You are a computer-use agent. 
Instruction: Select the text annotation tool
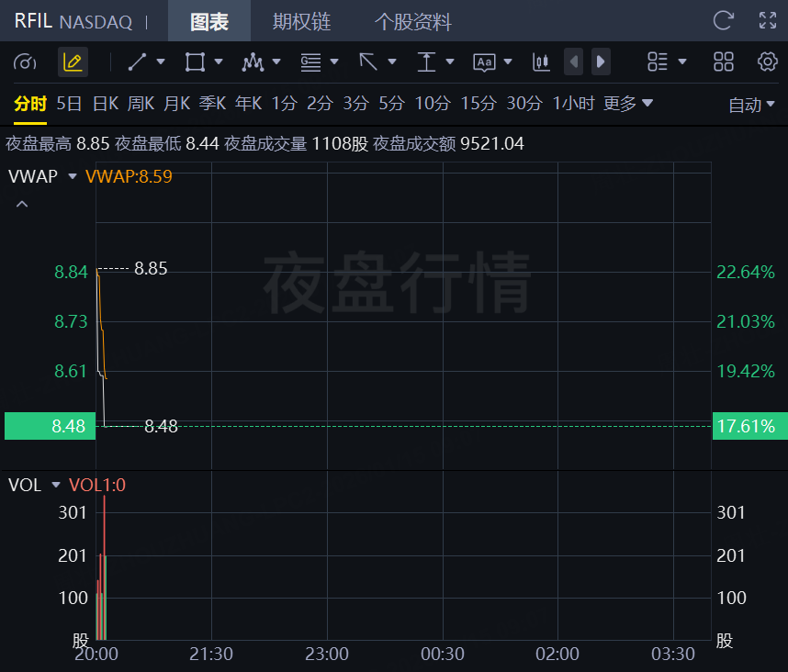pyautogui.click(x=484, y=62)
